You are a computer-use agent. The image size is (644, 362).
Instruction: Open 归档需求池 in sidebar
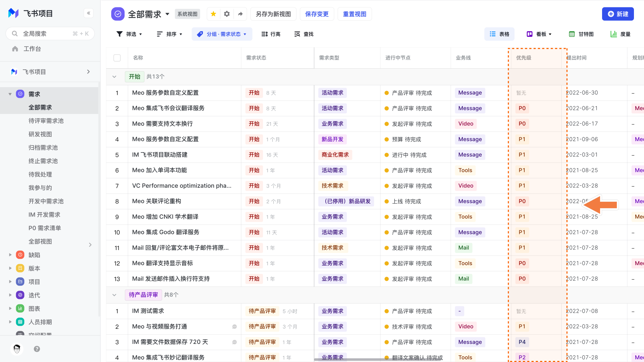(43, 148)
